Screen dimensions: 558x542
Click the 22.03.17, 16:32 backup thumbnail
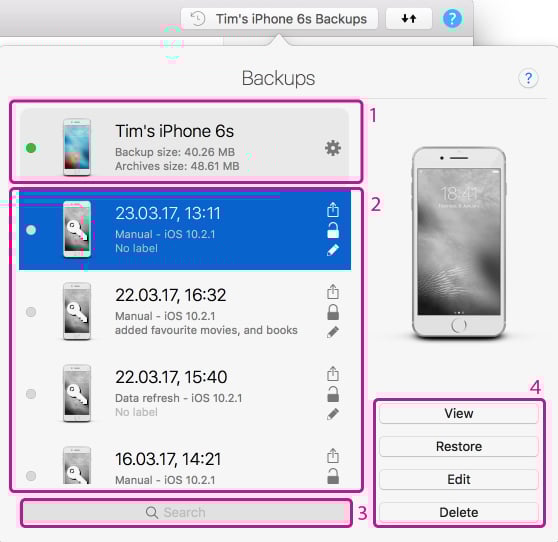77,311
